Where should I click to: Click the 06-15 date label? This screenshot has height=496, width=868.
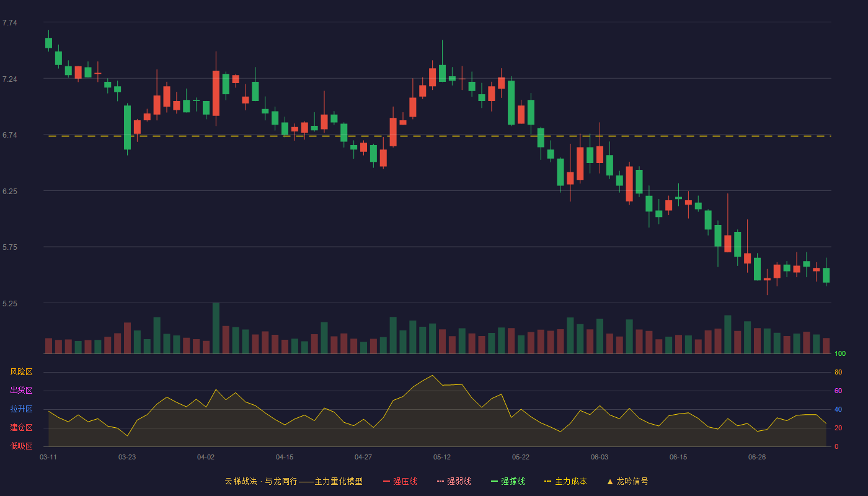[678, 457]
